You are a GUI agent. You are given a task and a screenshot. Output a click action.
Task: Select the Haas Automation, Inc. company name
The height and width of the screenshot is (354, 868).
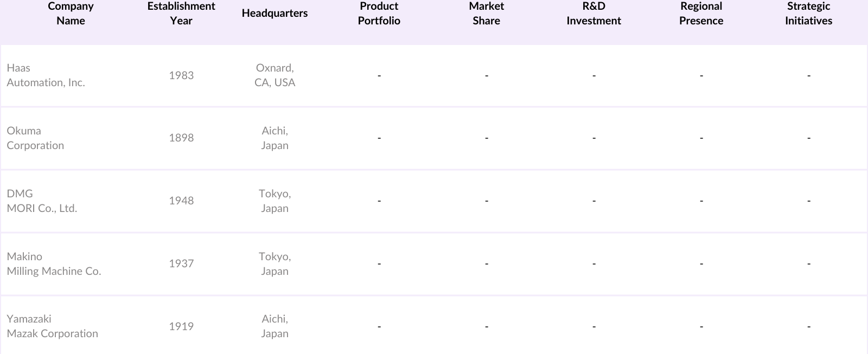coord(46,75)
